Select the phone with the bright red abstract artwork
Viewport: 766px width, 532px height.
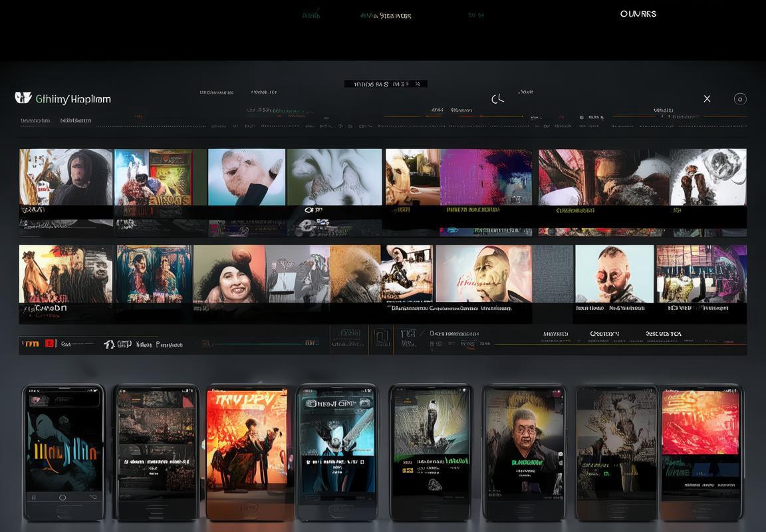701,452
